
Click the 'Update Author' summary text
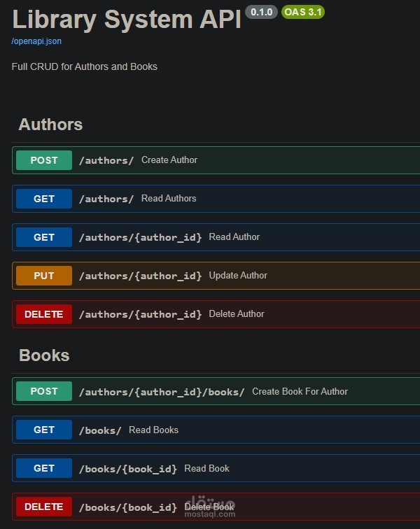point(238,275)
